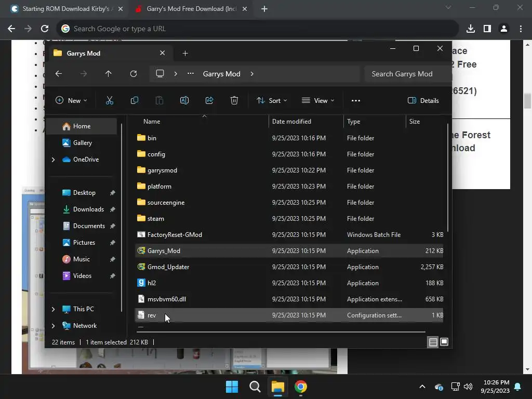532x399 pixels.
Task: Click in the Search Garrys Mod field
Action: (x=407, y=74)
